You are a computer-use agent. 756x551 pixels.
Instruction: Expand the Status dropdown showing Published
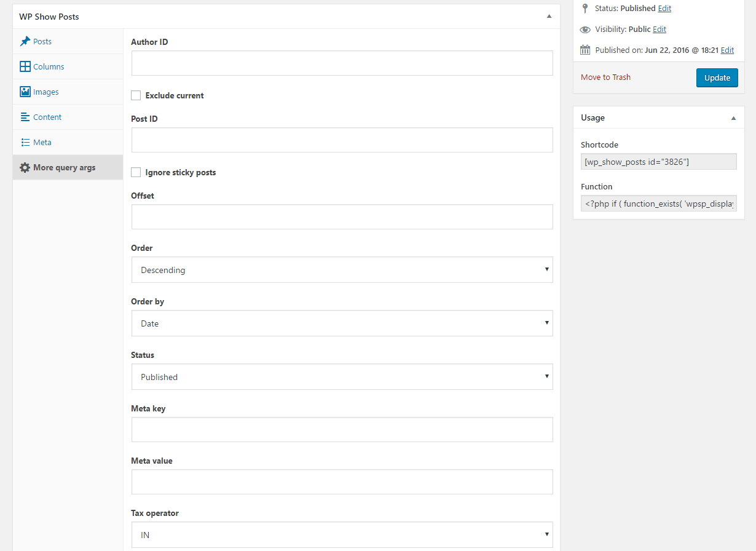click(x=342, y=377)
